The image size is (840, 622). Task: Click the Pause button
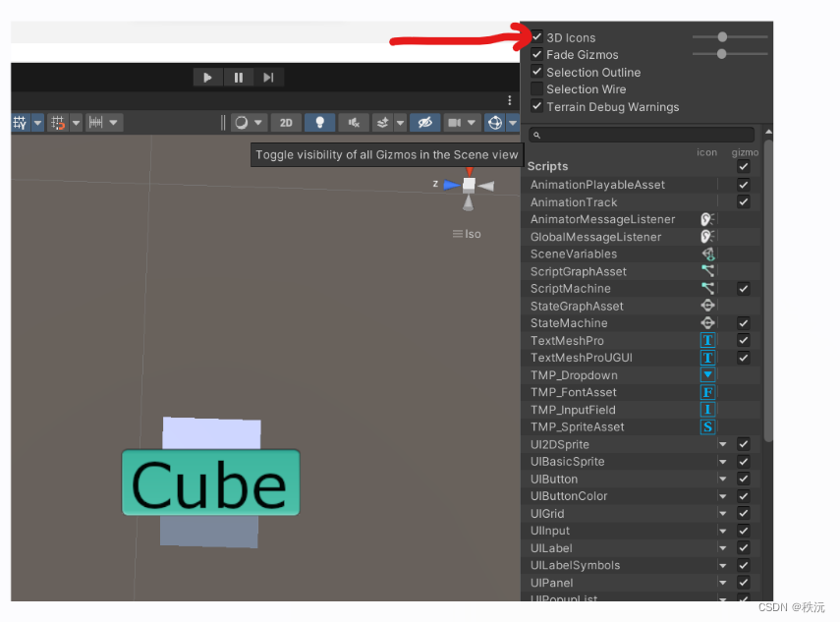pyautogui.click(x=239, y=78)
